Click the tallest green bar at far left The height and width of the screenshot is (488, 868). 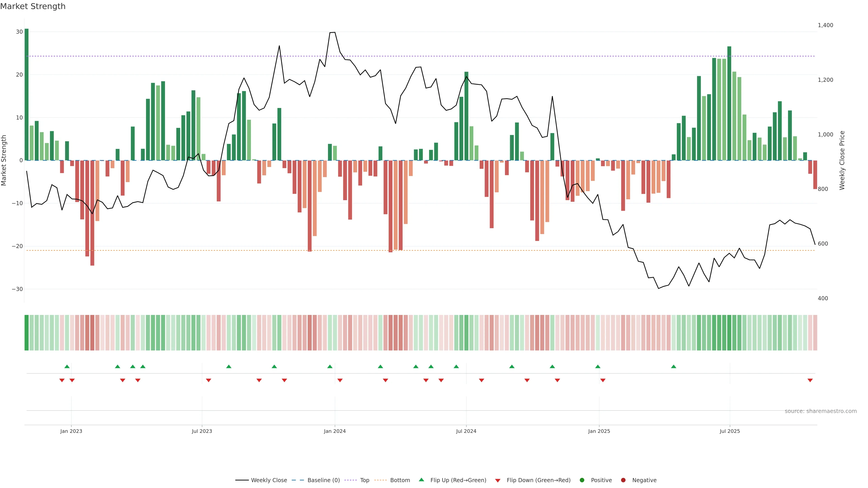click(x=27, y=94)
